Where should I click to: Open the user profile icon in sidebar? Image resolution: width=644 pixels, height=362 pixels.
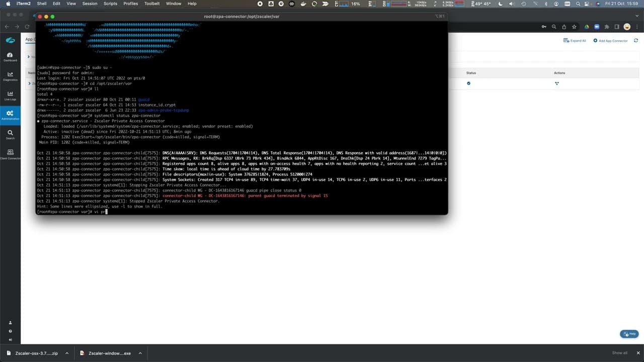coord(10,323)
